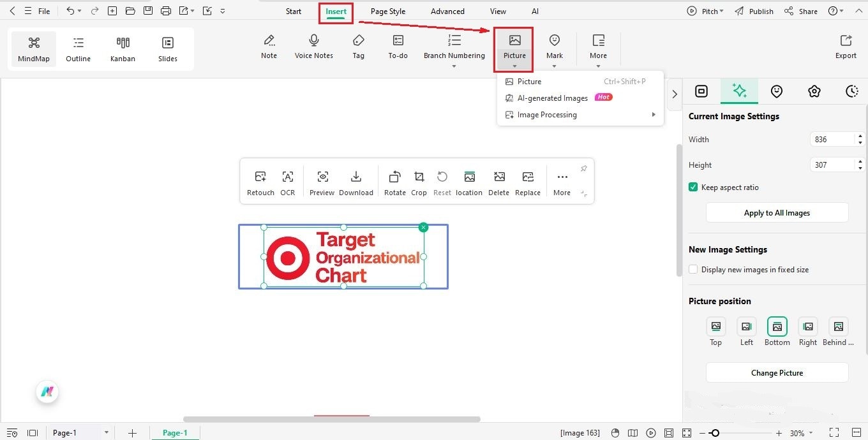Create a new file with the plus-box icon
This screenshot has width=868, height=440.
(112, 11)
